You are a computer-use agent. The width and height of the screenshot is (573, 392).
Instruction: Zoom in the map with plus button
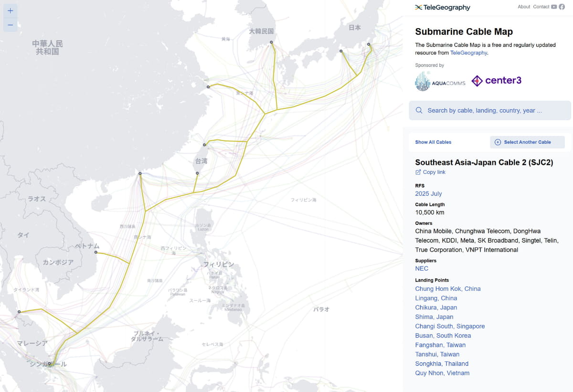[x=11, y=11]
